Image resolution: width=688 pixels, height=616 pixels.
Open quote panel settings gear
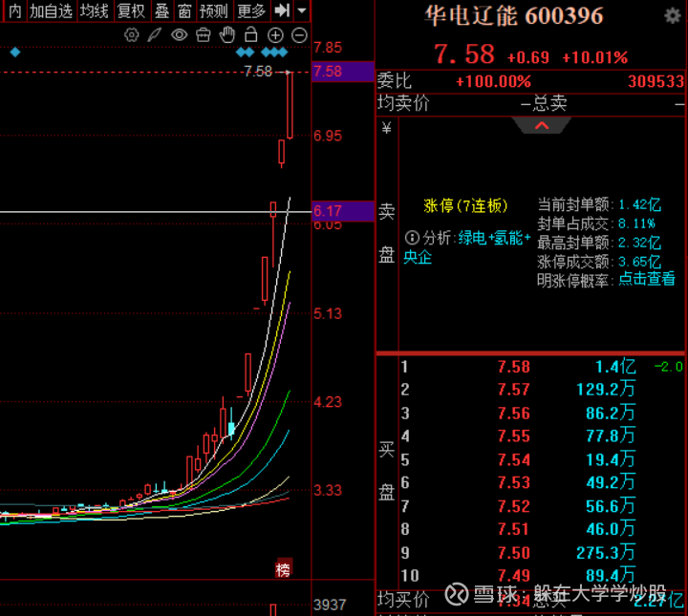(672, 16)
